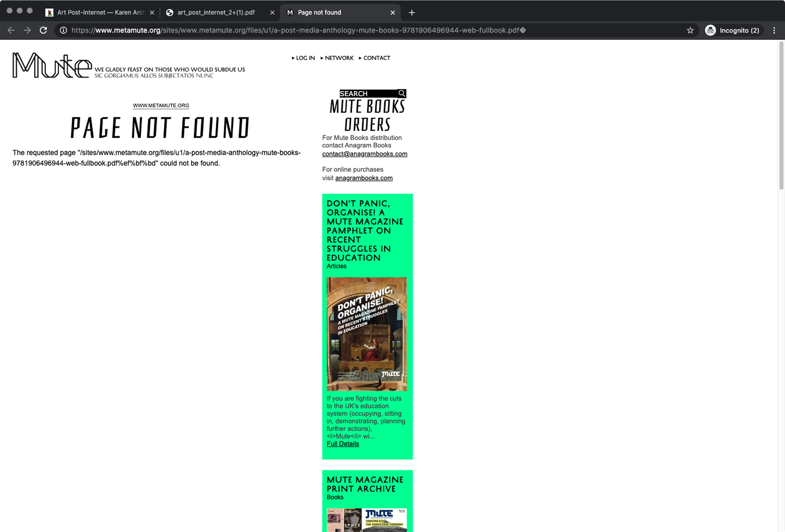The image size is (785, 532).
Task: Open the NETWORK menu item
Action: pos(339,58)
